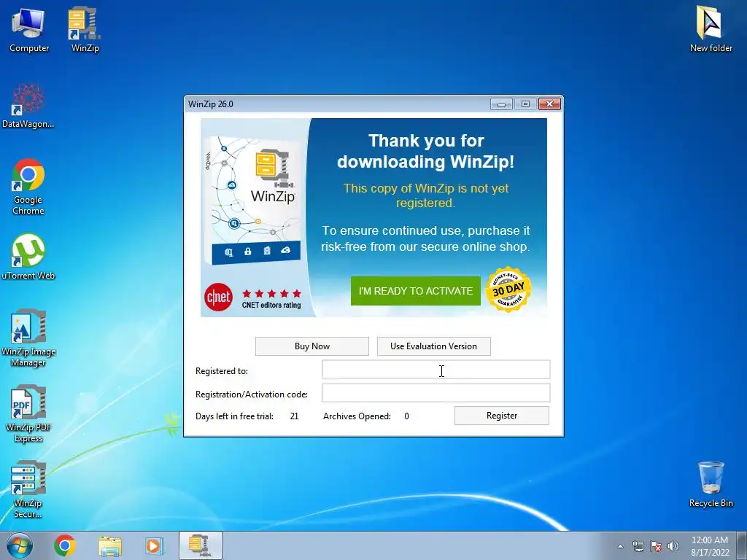Viewport: 747px width, 560px height.
Task: Select the WinZip Secure Backup desktop icon
Action: tap(28, 489)
